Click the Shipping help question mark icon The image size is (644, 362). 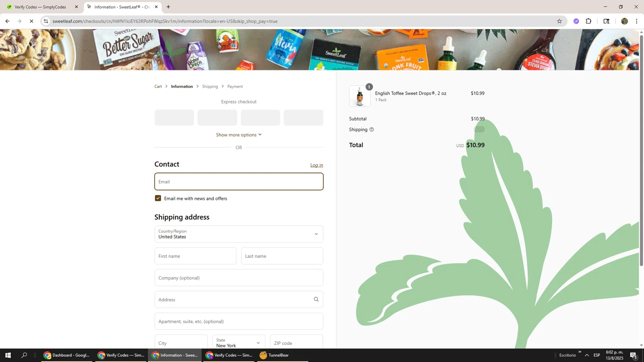[x=372, y=130]
